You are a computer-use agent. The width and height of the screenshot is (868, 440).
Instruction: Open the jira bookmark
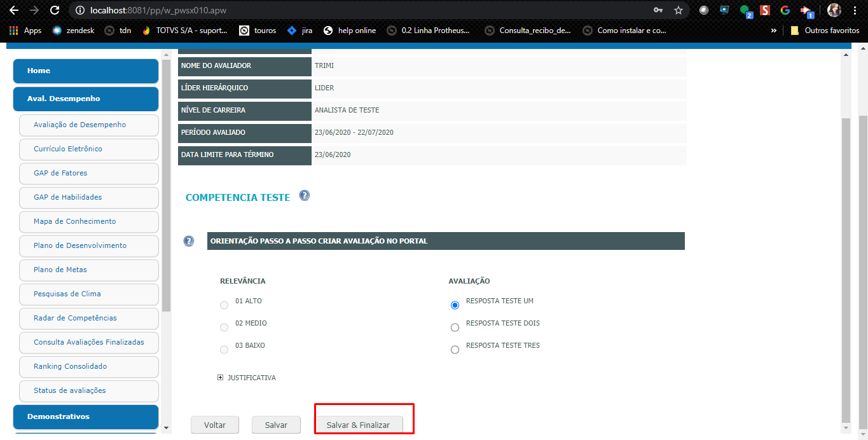tap(300, 30)
